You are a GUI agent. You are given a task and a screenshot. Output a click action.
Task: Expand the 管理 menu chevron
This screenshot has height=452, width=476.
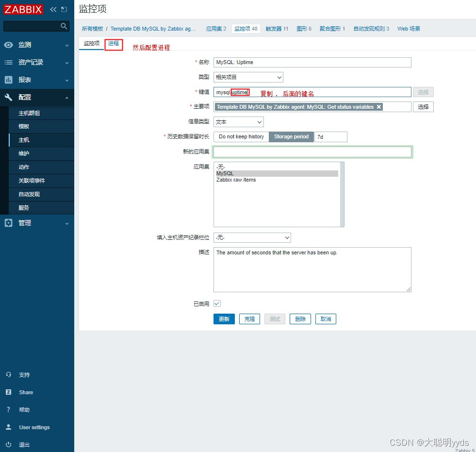(67, 223)
